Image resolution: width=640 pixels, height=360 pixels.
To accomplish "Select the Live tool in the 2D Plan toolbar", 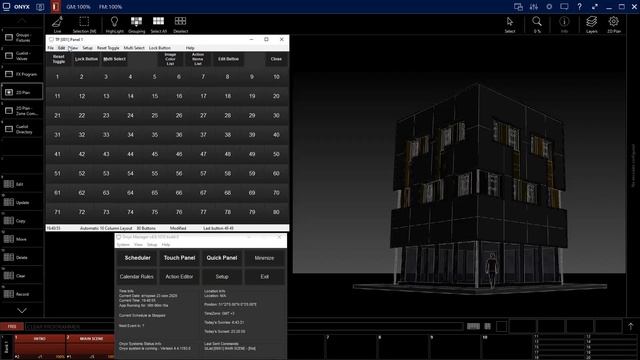I will point(57,24).
